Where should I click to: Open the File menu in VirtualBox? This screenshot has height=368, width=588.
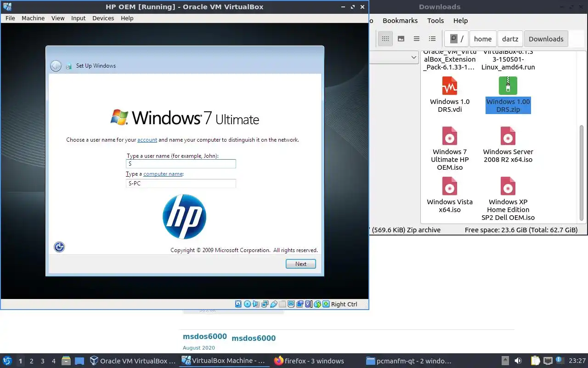(10, 18)
